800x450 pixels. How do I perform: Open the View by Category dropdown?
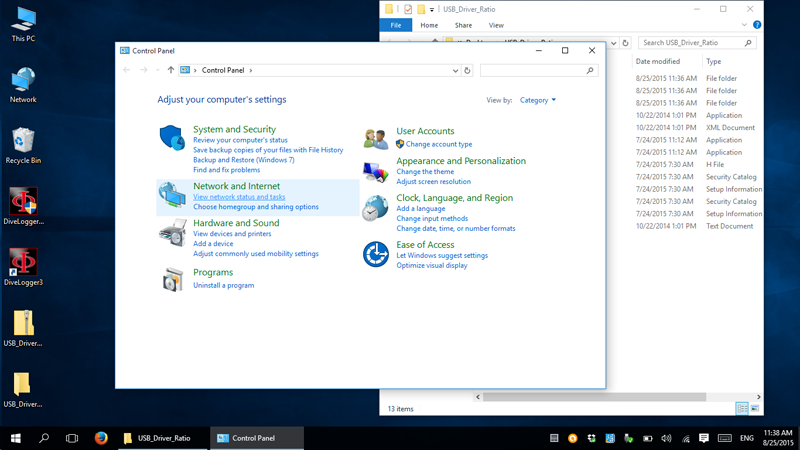(x=538, y=100)
